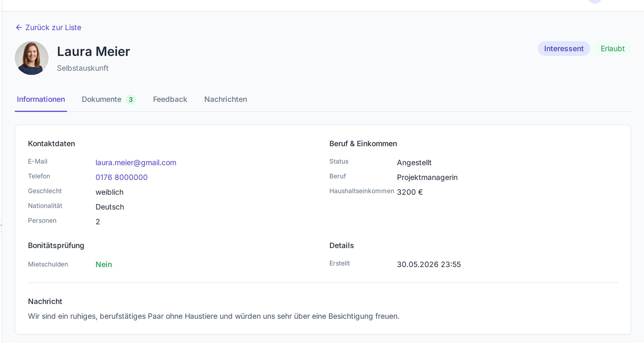
Task: Select the Personen value 2
Action: 98,222
